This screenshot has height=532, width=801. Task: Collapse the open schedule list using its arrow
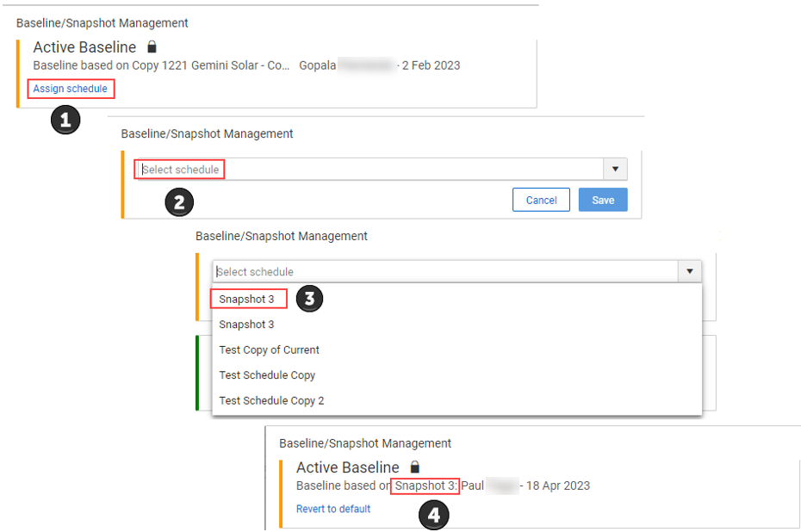coord(689,272)
